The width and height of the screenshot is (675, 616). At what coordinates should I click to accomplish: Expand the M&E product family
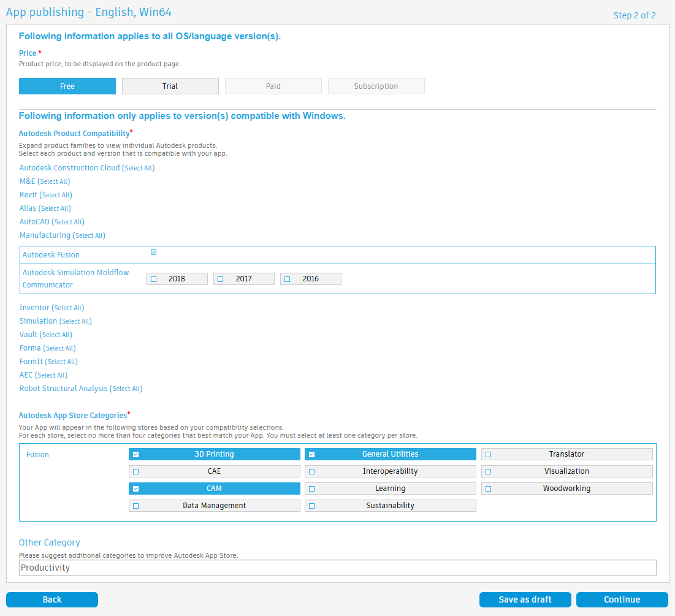[x=27, y=181]
